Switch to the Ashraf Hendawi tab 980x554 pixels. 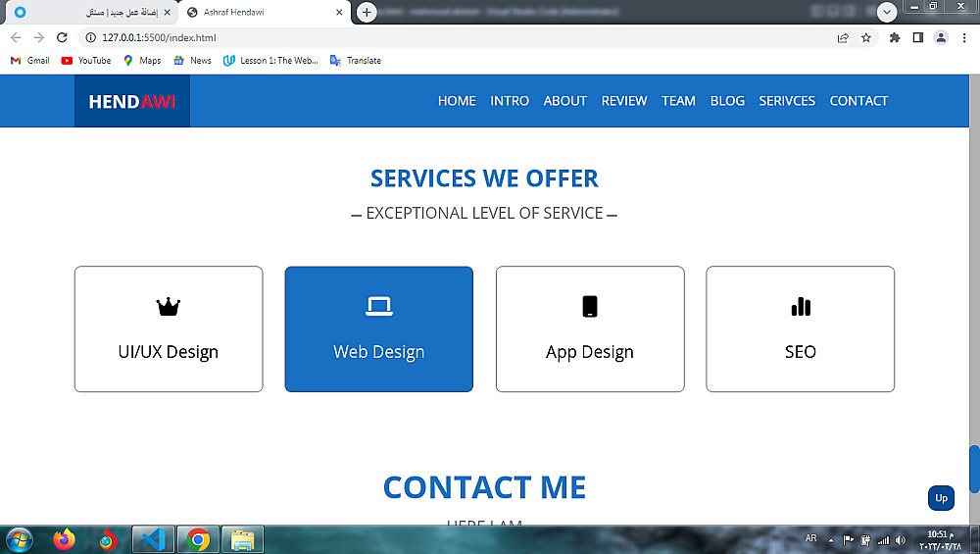[265, 12]
